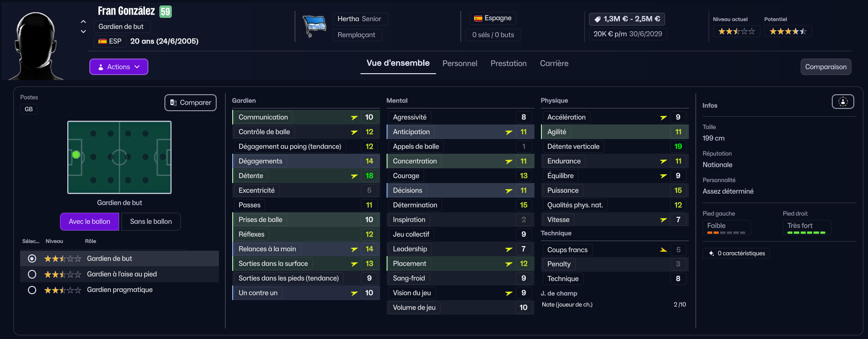The width and height of the screenshot is (868, 339).
Task: Go to previous player with up chevron
Action: coord(83,22)
